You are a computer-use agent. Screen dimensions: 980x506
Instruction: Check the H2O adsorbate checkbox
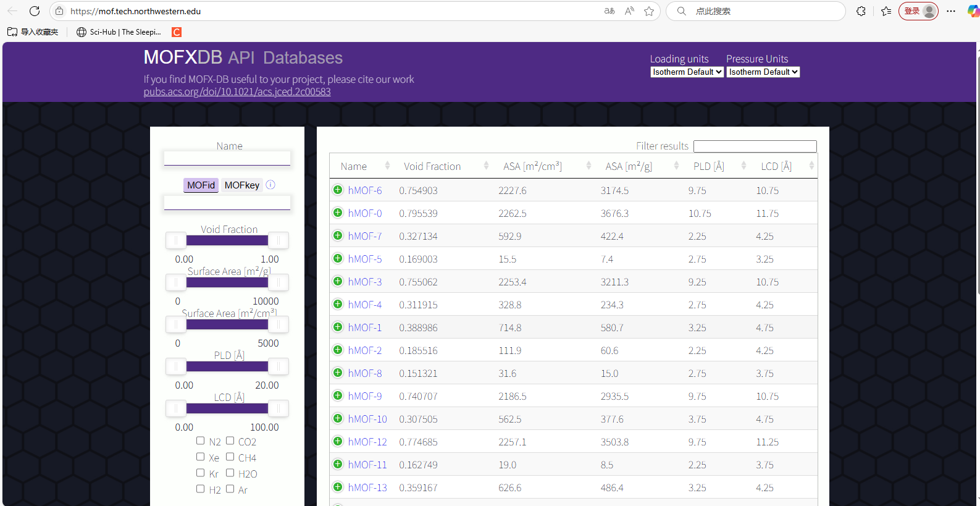pos(230,473)
